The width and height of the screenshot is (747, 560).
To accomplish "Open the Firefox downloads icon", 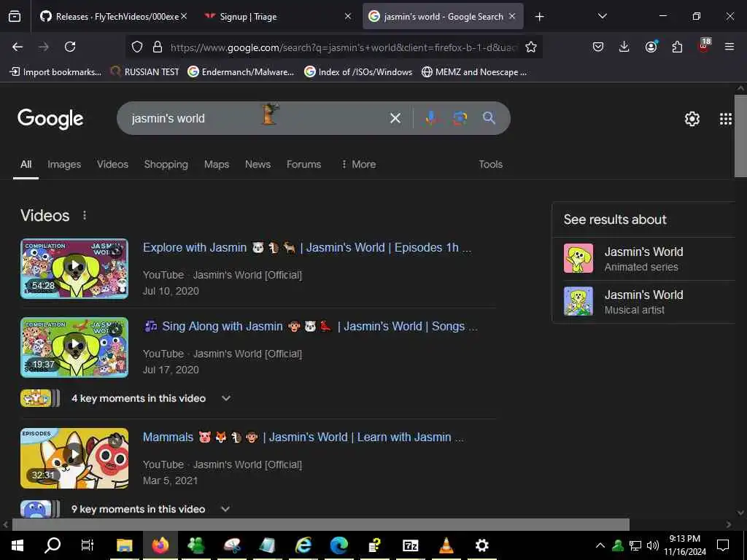I will [x=624, y=47].
